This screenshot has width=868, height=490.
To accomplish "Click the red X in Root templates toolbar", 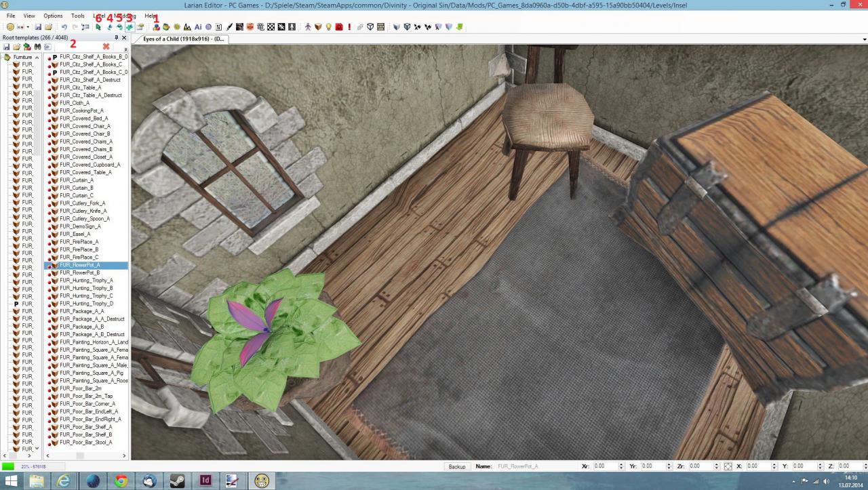I will (106, 47).
